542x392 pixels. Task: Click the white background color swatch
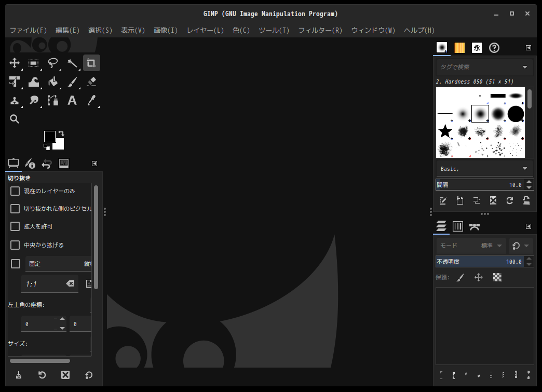tap(60, 144)
